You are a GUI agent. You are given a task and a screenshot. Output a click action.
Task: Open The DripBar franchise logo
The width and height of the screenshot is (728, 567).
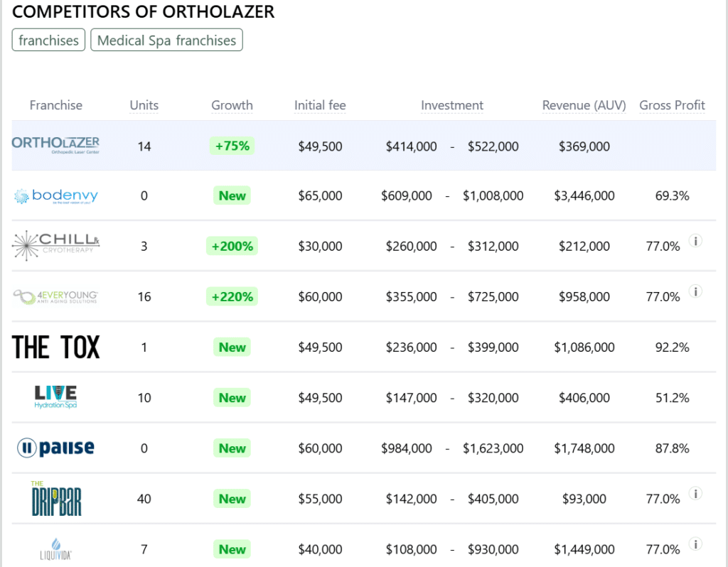click(x=55, y=498)
